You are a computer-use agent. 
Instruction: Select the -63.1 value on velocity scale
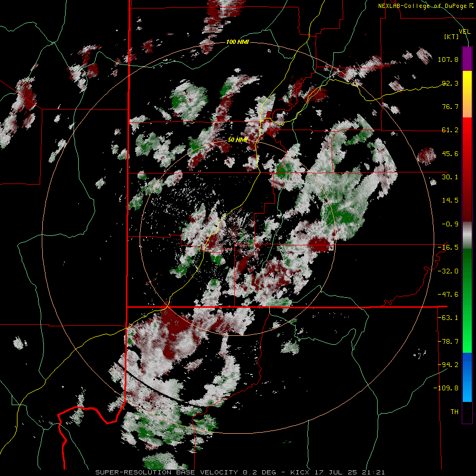(448, 318)
